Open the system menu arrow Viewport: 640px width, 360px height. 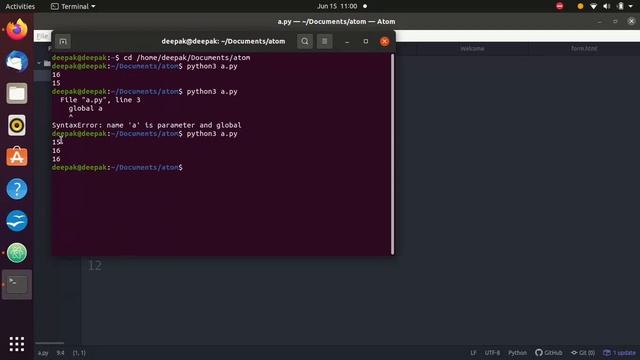pos(631,6)
